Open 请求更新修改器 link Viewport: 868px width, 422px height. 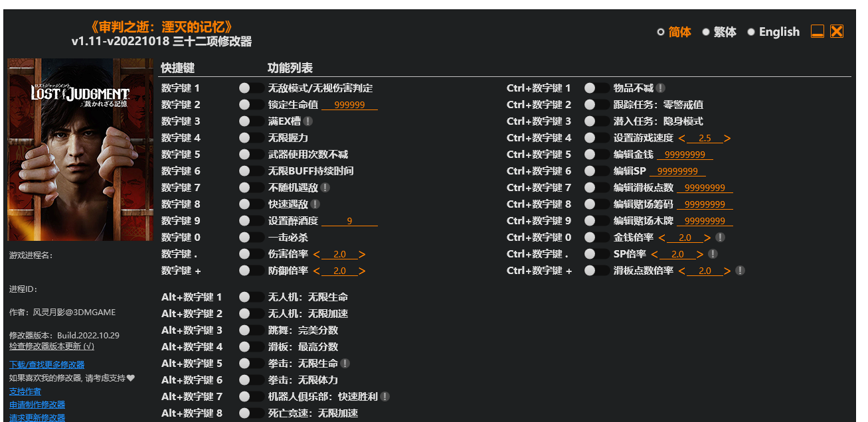pyautogui.click(x=37, y=417)
